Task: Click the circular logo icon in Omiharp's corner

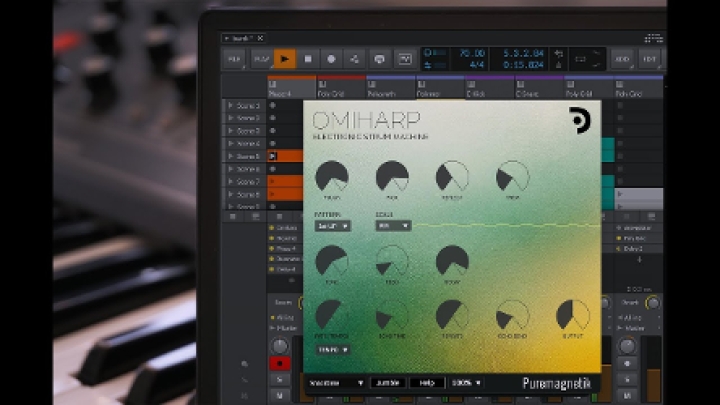Action: [580, 120]
